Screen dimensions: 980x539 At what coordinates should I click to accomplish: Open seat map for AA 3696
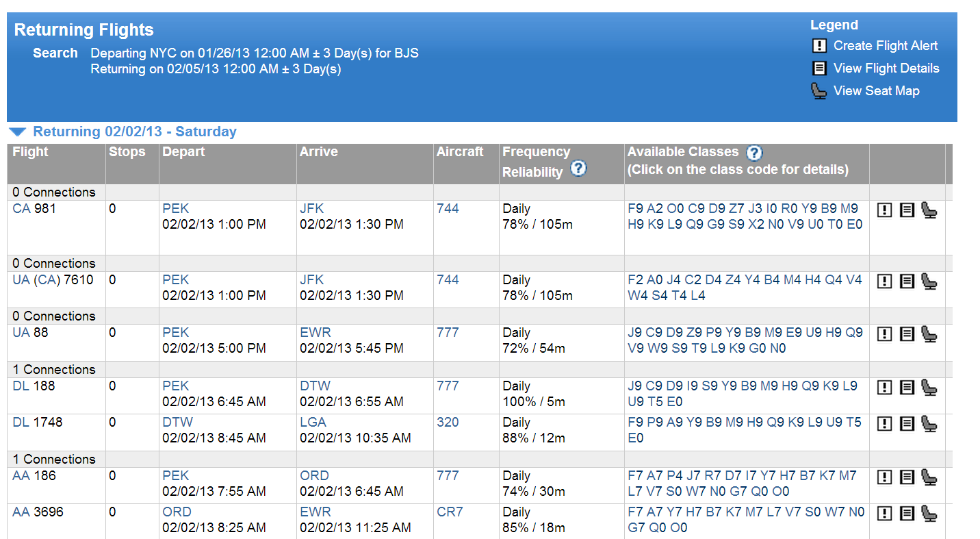(929, 514)
